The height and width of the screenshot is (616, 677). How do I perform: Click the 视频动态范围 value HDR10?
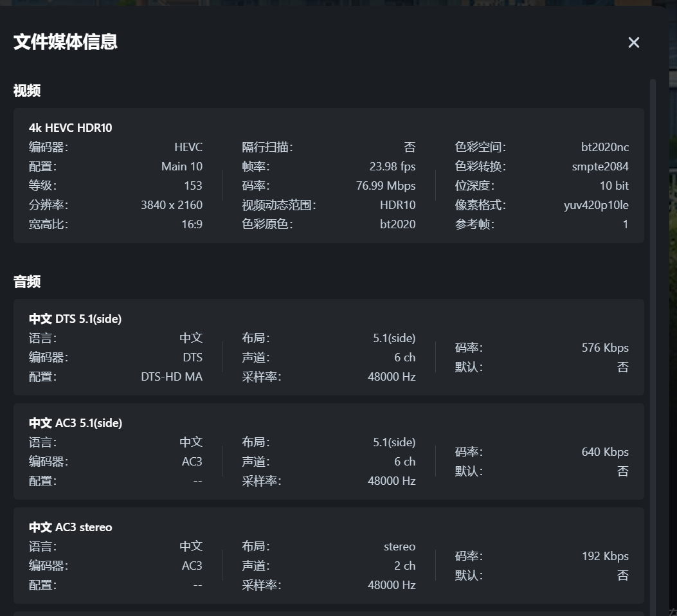point(398,205)
